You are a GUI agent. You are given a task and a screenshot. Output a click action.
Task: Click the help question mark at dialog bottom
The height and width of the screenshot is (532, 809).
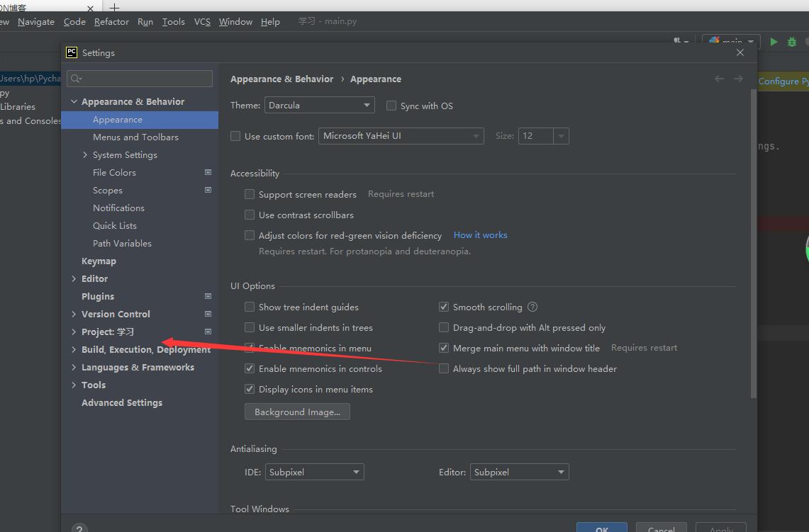(x=79, y=528)
